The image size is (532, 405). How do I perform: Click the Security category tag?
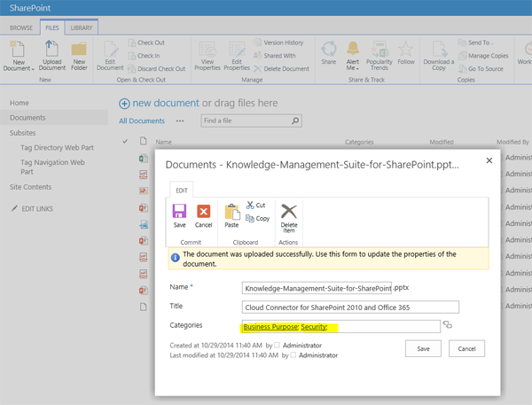coord(314,327)
